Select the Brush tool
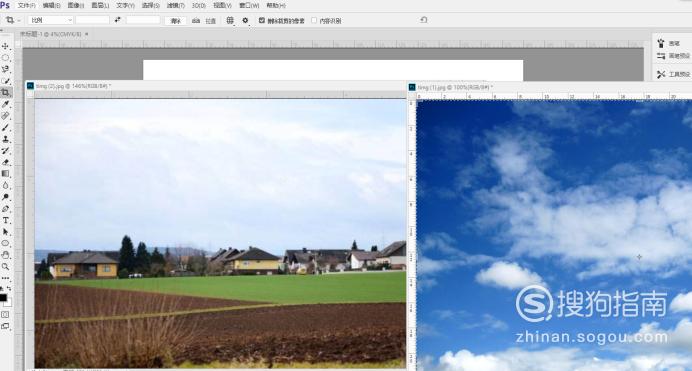692x371 pixels. tap(5, 127)
